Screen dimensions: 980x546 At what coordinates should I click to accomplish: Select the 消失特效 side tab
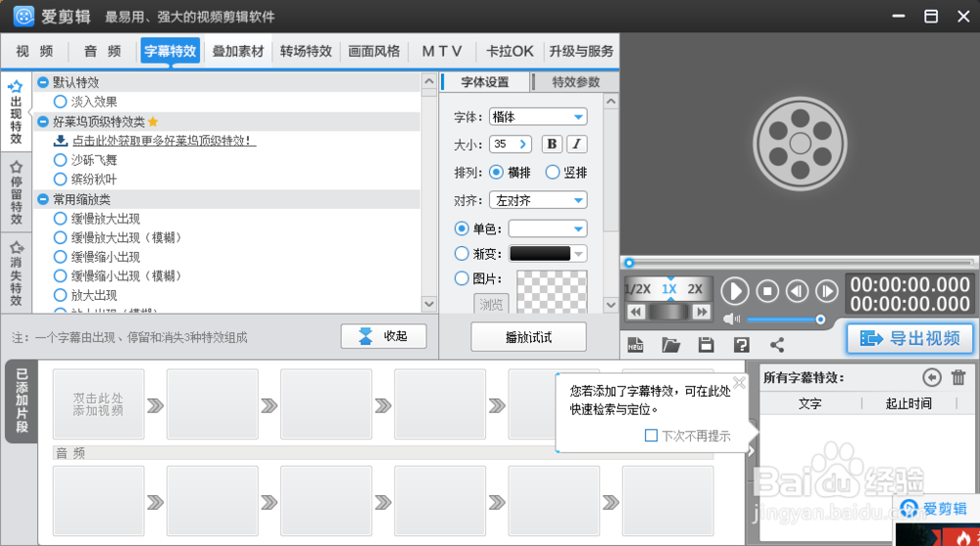(x=17, y=273)
